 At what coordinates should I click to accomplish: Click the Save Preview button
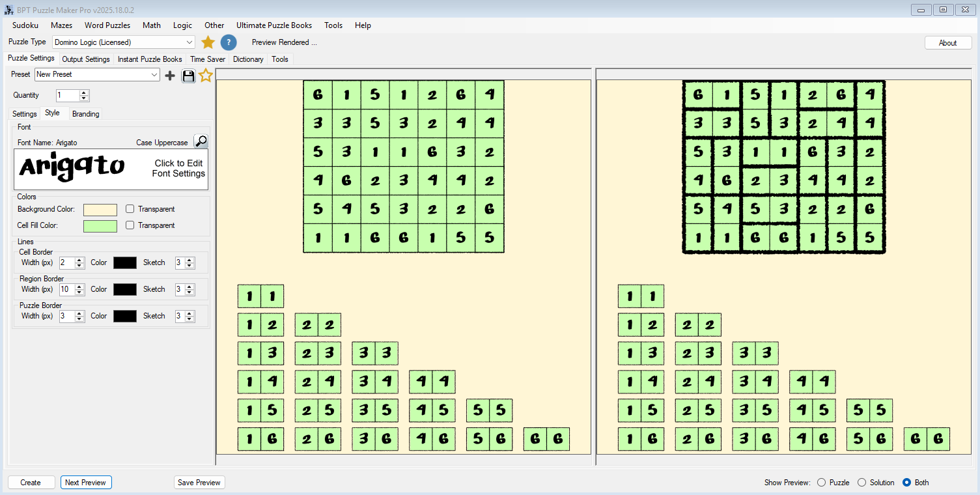pyautogui.click(x=199, y=482)
